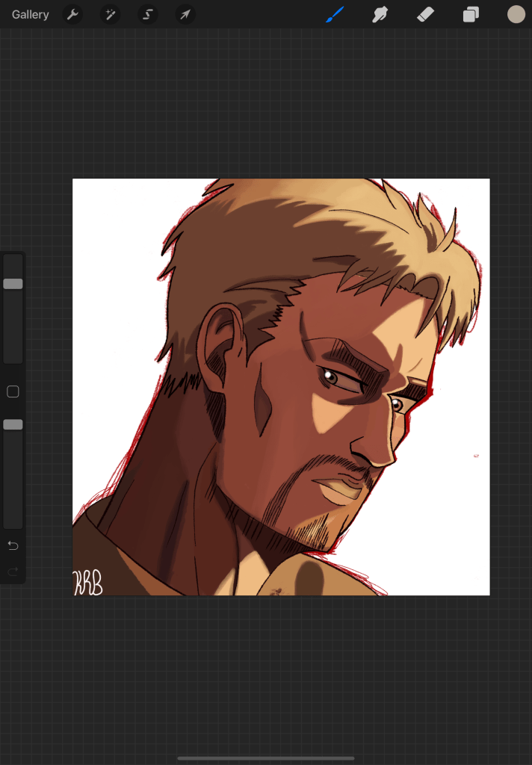The width and height of the screenshot is (532, 765).
Task: Redo the last undone action
Action: [x=13, y=571]
